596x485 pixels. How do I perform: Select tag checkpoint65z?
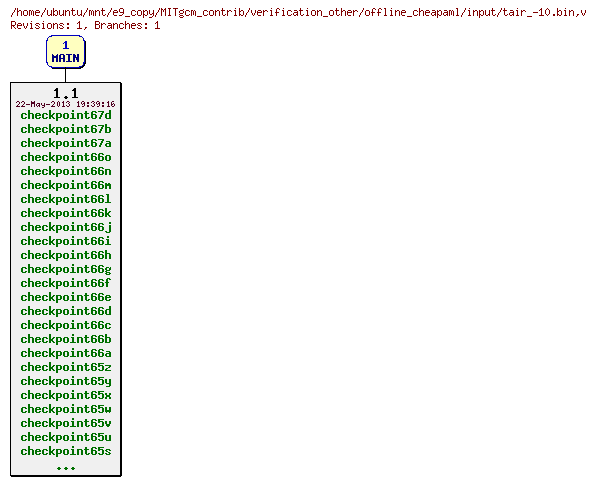click(x=66, y=368)
